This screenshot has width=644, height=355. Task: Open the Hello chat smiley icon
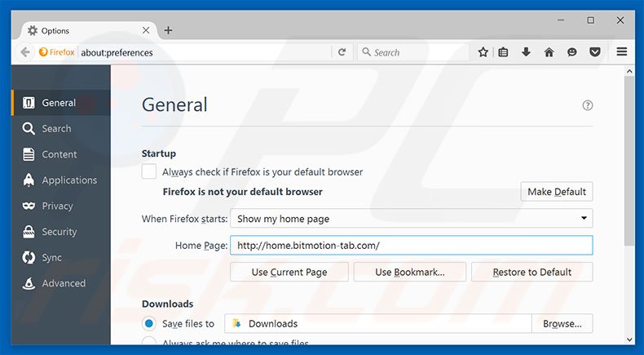(571, 52)
